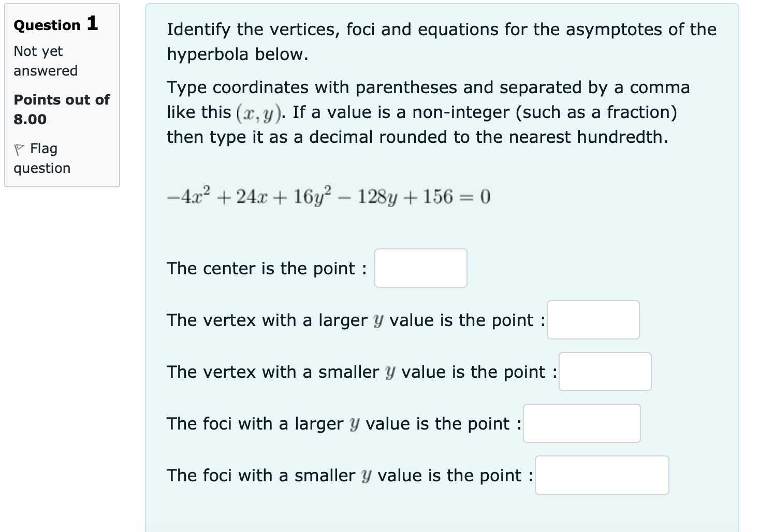
Task: Click the vertex with larger y input field
Action: 593,320
